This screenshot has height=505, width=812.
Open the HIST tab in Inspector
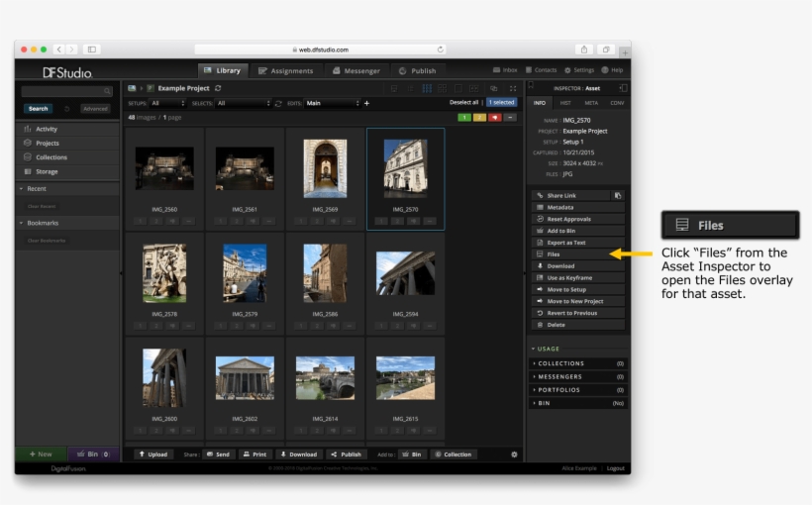[x=565, y=103]
